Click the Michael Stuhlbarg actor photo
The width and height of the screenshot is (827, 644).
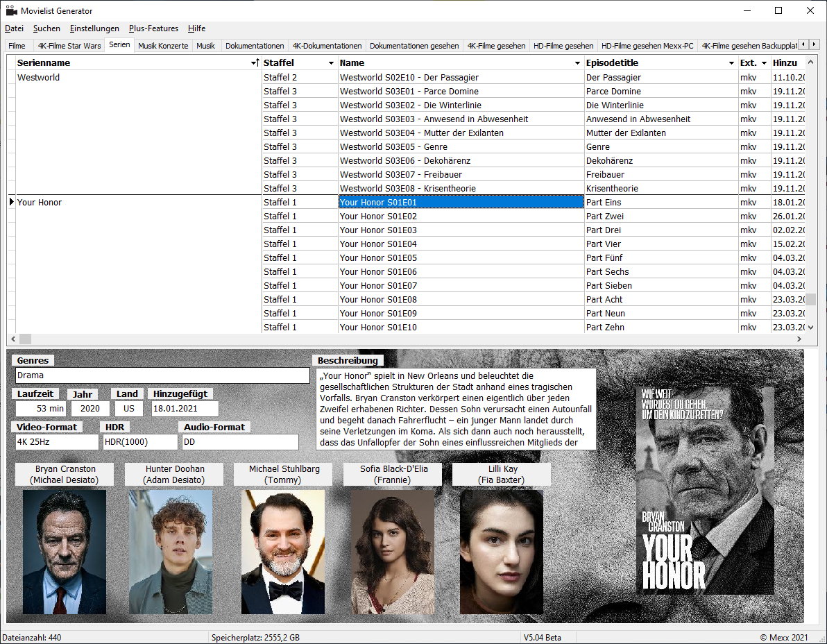click(x=283, y=552)
